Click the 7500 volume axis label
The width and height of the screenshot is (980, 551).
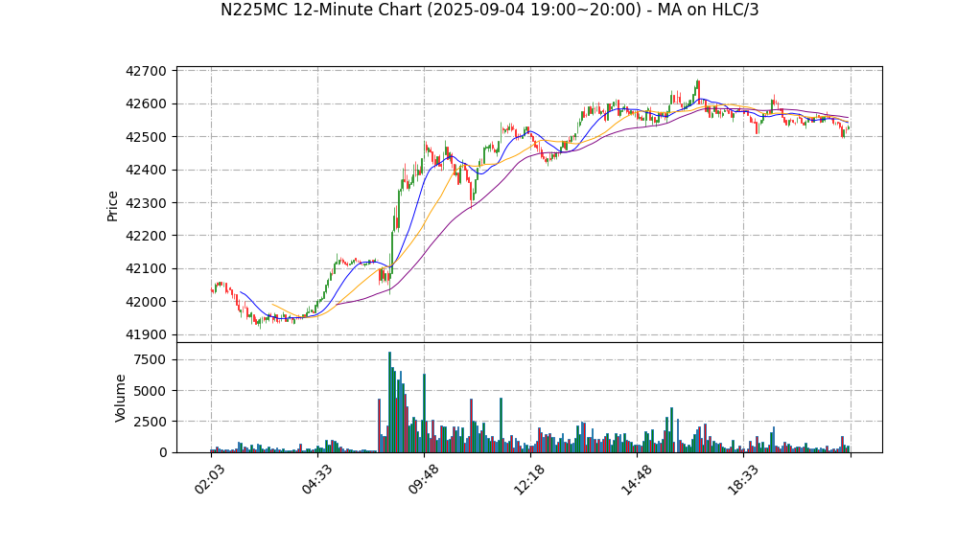[150, 360]
